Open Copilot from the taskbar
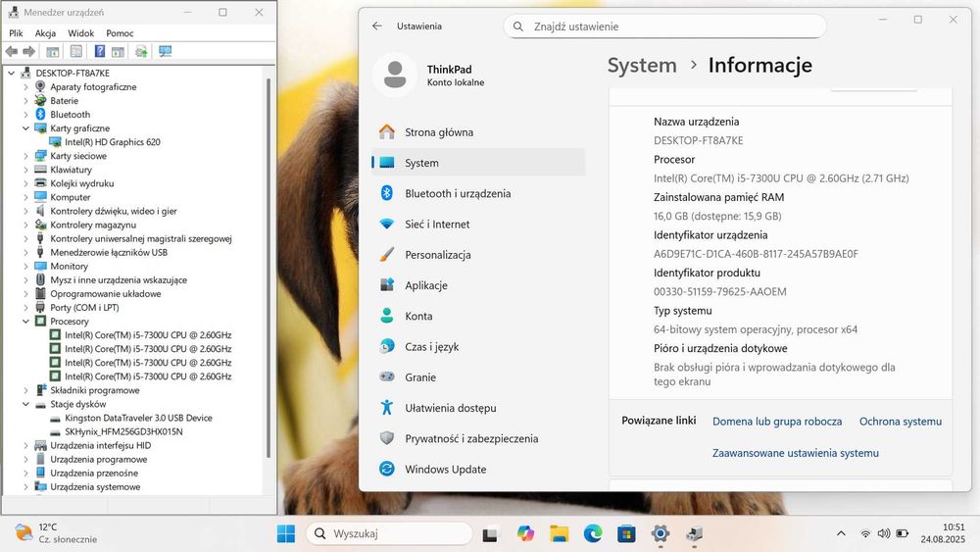 [x=525, y=533]
